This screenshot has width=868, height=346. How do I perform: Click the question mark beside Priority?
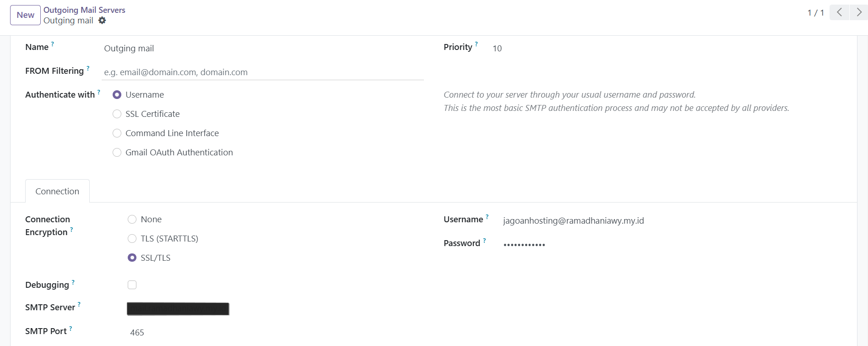pyautogui.click(x=477, y=44)
